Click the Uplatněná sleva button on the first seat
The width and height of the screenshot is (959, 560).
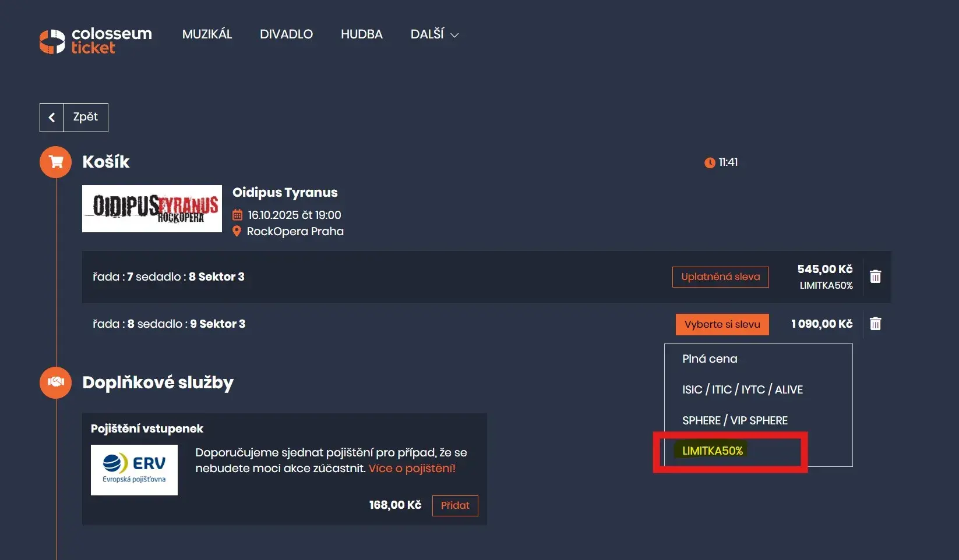(x=720, y=277)
